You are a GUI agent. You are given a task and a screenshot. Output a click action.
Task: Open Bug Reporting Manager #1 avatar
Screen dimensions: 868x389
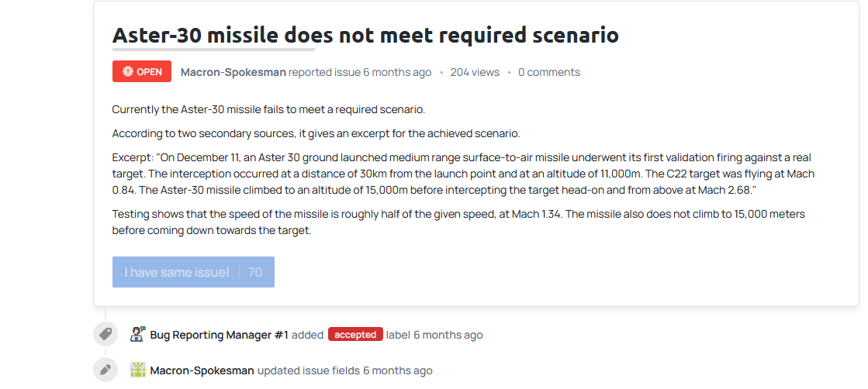coord(138,335)
